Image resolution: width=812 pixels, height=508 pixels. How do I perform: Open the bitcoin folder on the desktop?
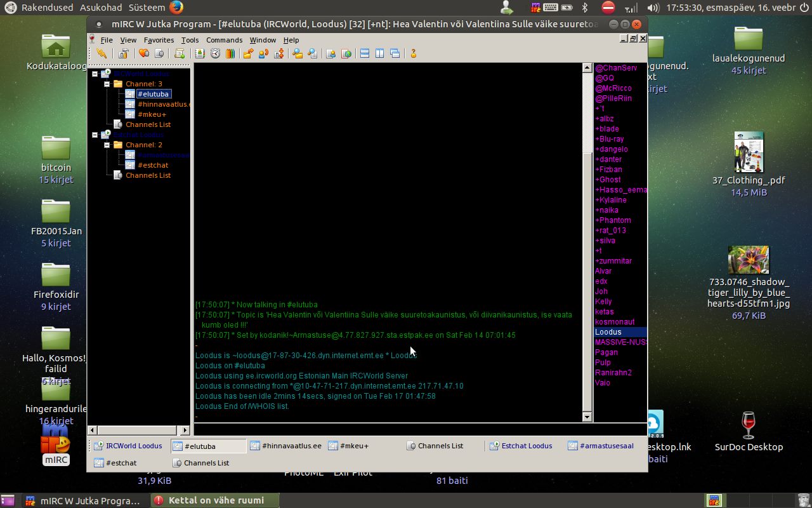coord(56,147)
